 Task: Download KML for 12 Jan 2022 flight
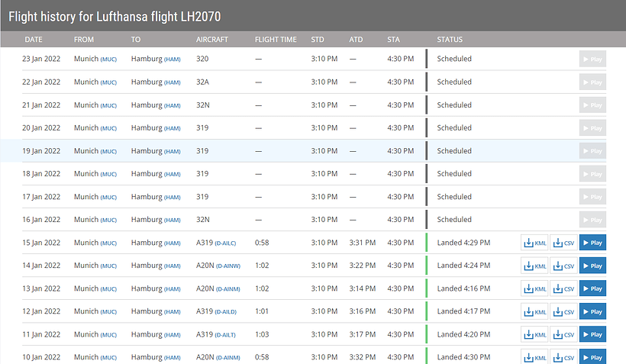(534, 311)
